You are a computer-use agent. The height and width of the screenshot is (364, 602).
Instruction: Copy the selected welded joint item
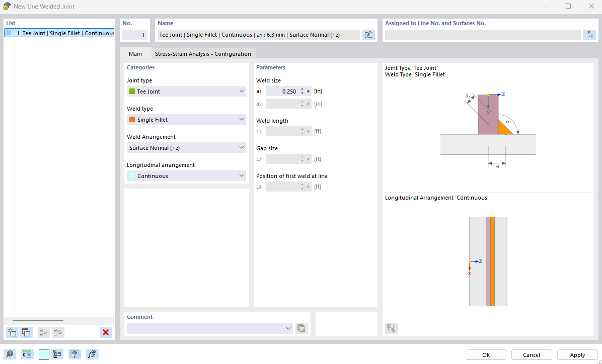click(27, 332)
